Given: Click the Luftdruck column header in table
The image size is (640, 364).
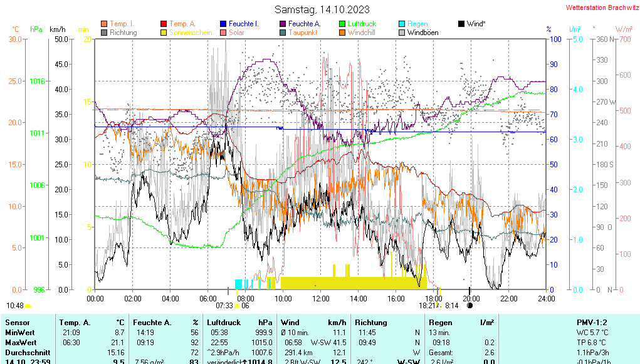Looking at the screenshot, I should point(224,322).
